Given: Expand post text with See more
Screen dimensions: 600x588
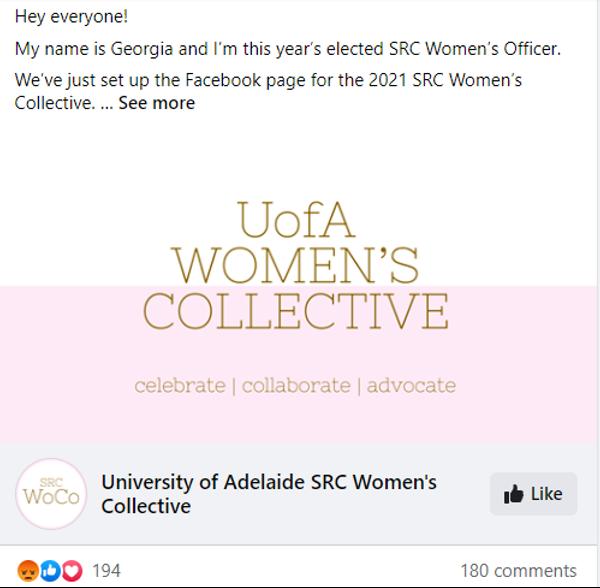Looking at the screenshot, I should (157, 103).
